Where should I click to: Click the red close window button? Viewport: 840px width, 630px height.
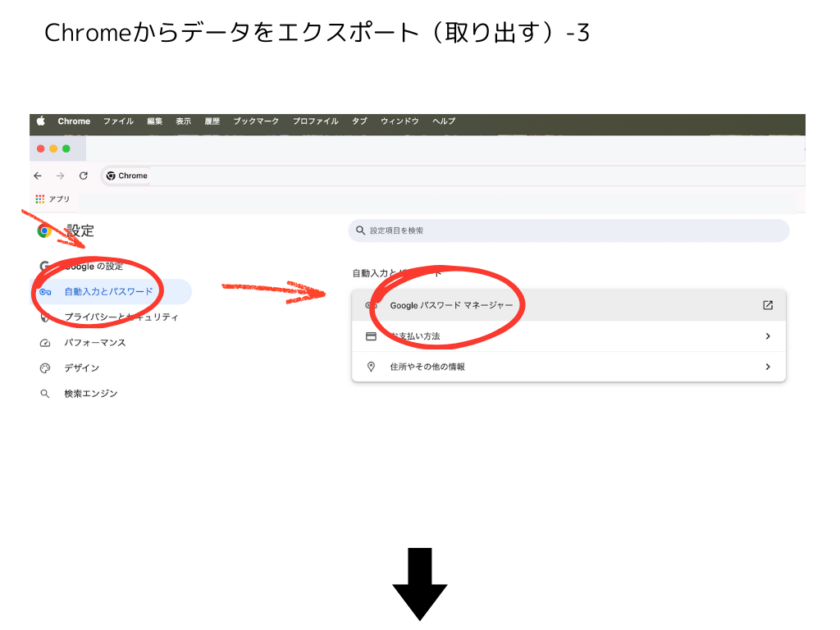(41, 148)
